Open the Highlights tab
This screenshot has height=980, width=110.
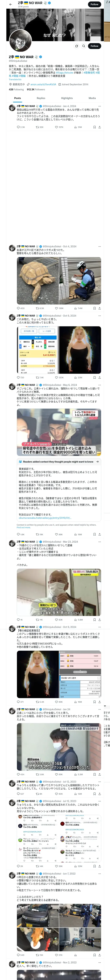pos(67,98)
